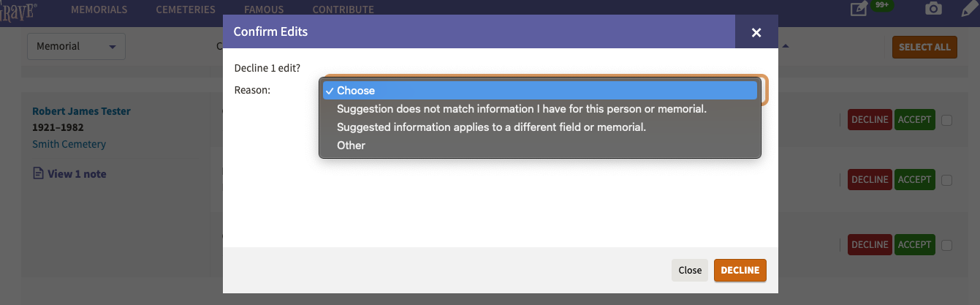Tick the checkbox in the first edit row
The image size is (980, 305).
coord(946,120)
